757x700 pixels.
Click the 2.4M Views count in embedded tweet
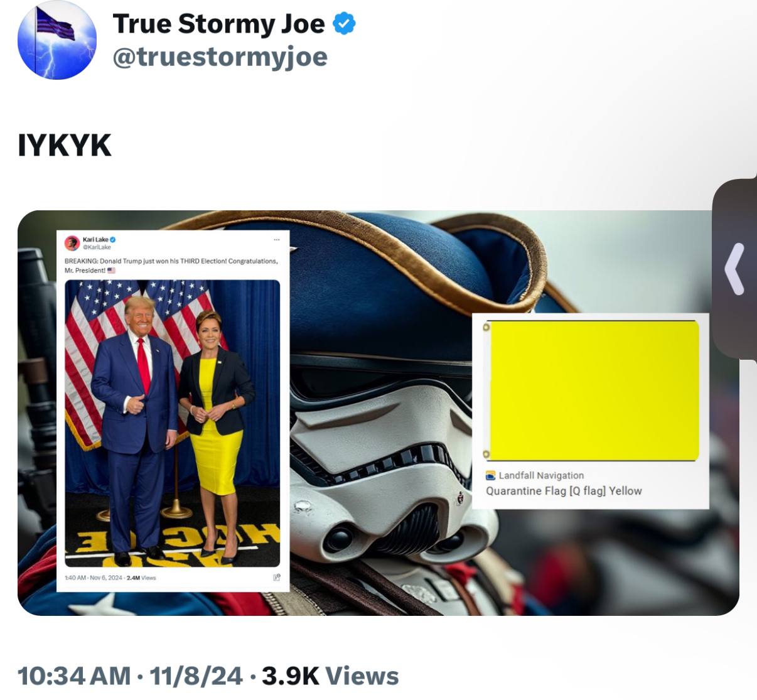coord(141,578)
